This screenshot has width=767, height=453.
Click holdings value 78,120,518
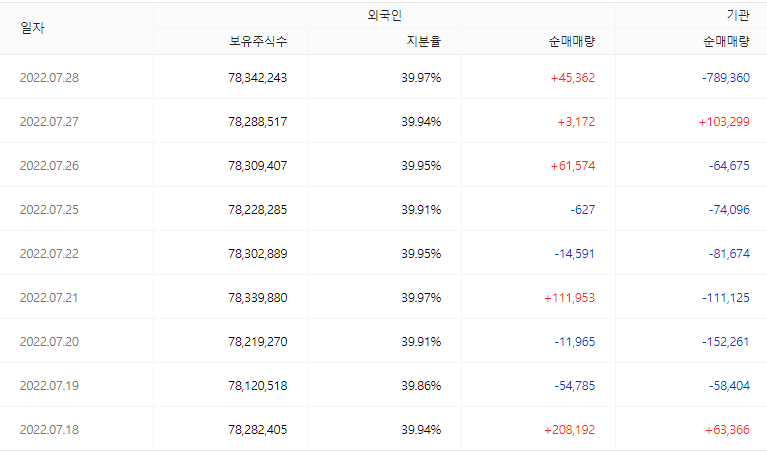click(258, 386)
